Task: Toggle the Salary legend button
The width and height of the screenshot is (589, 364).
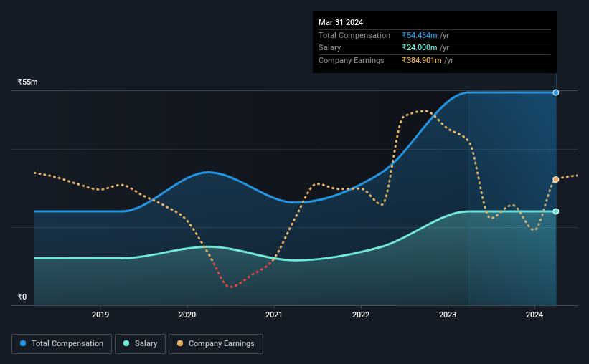Action: 140,344
